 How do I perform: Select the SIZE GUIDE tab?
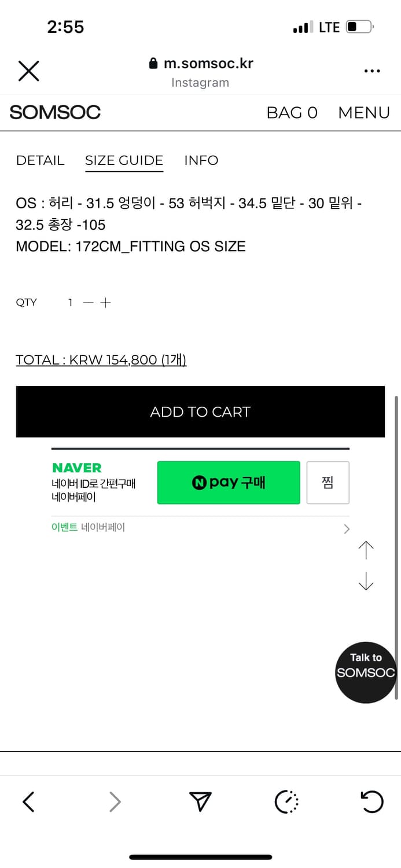click(124, 160)
